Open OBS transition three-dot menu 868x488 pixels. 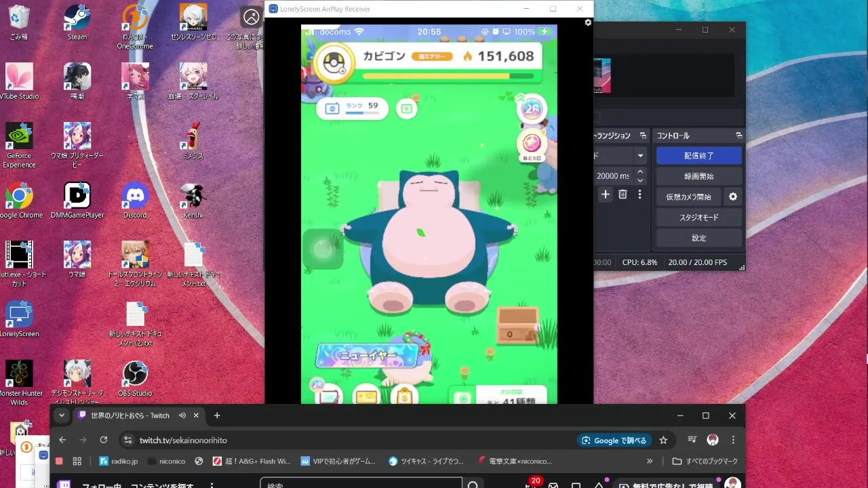639,195
